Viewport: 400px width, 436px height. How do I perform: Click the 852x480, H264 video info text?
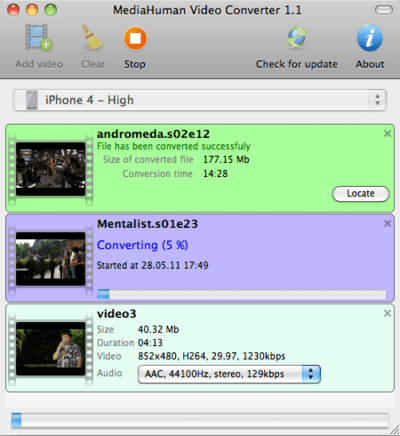212,356
